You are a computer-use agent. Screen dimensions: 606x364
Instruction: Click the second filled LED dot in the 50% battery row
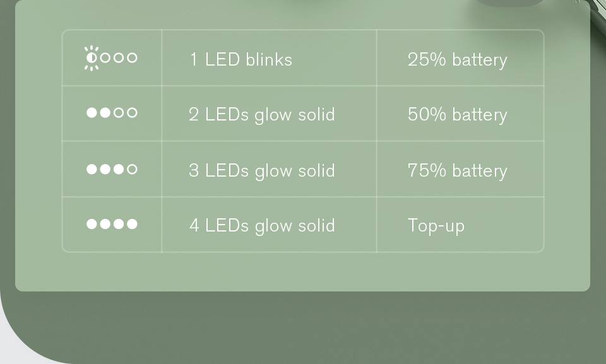[105, 112]
